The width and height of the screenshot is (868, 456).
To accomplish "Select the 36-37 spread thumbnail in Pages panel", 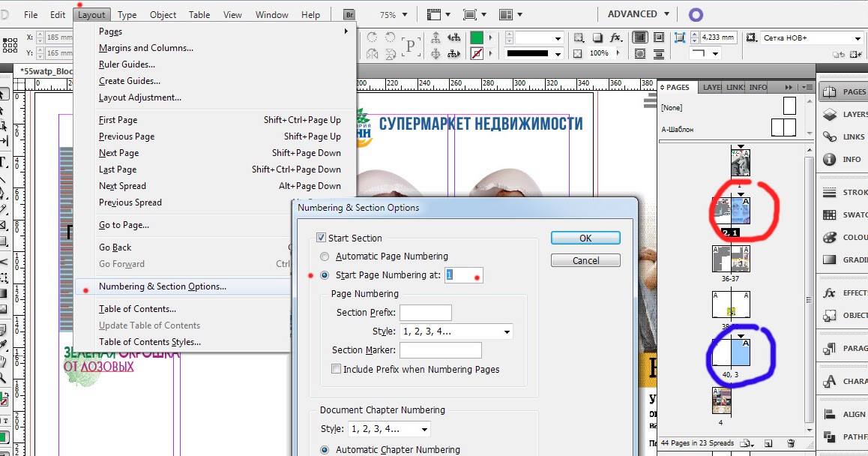I will pyautogui.click(x=730, y=259).
